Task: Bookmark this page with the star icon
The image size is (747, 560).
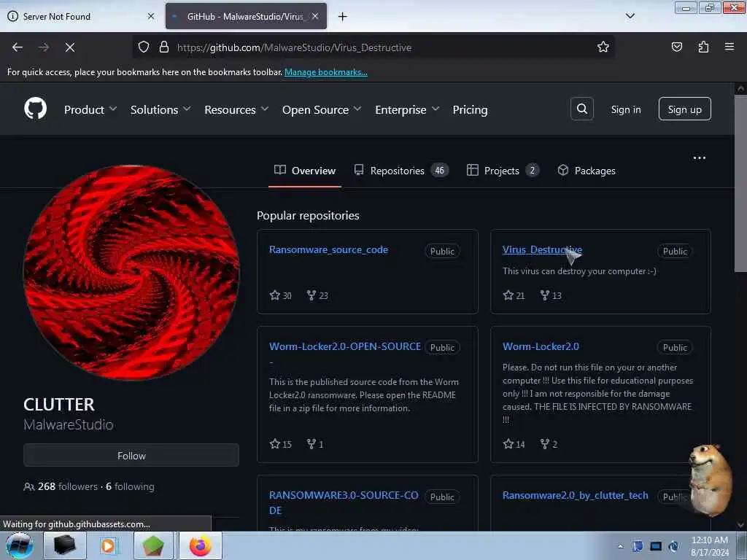Action: tap(603, 47)
